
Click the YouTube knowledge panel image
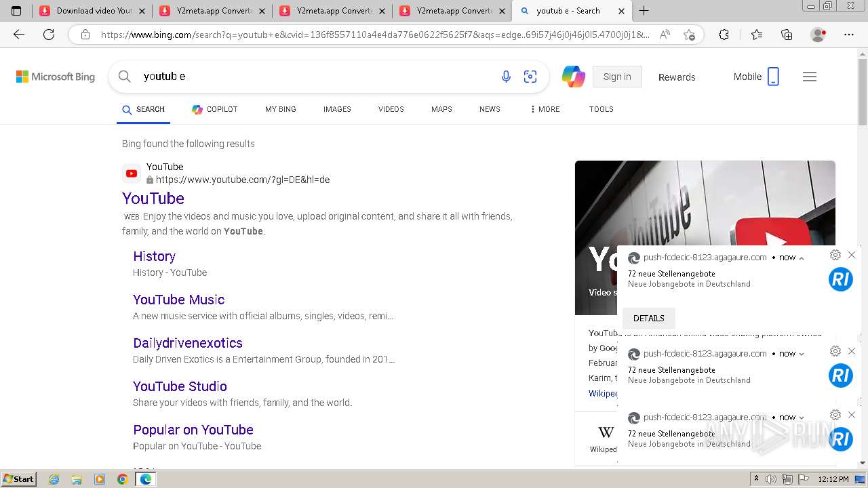pyautogui.click(x=705, y=238)
